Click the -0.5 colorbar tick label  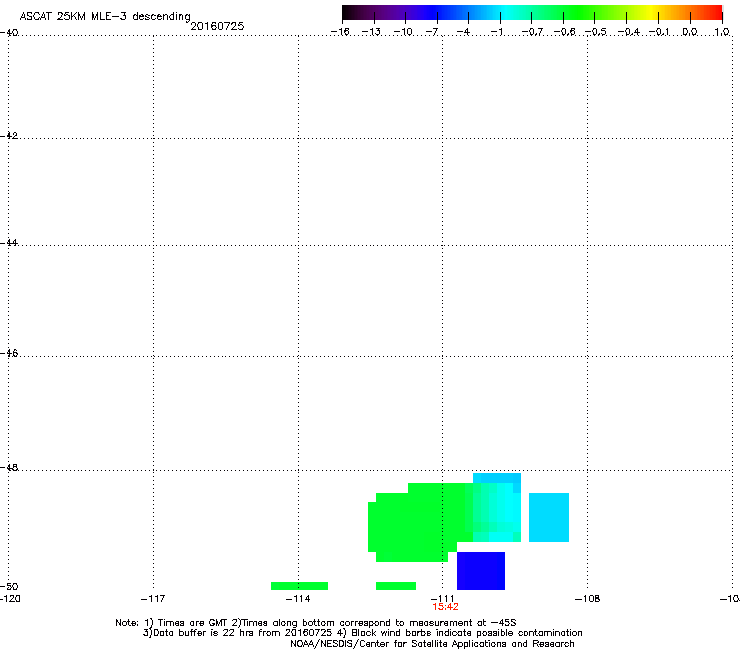click(596, 32)
